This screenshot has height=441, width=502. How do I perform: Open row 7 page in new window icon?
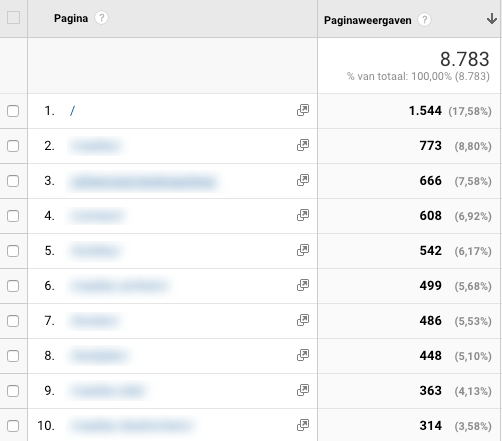(x=303, y=320)
